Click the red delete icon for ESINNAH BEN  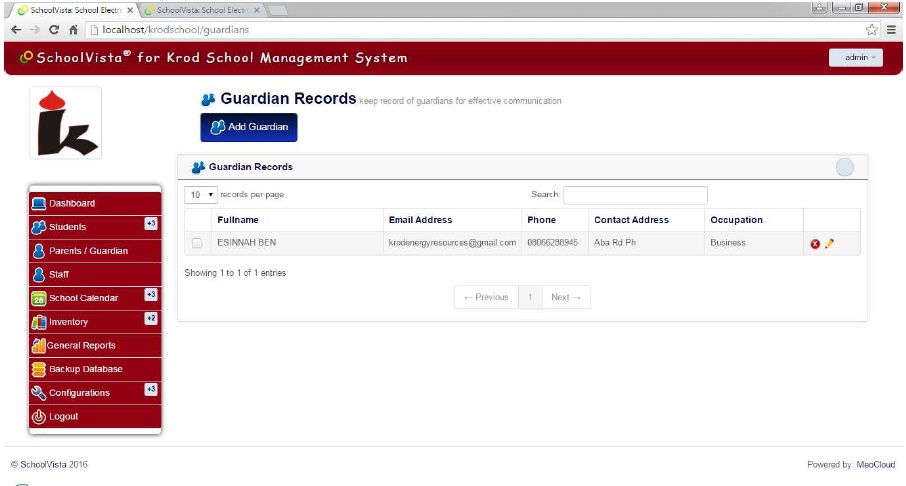[815, 244]
